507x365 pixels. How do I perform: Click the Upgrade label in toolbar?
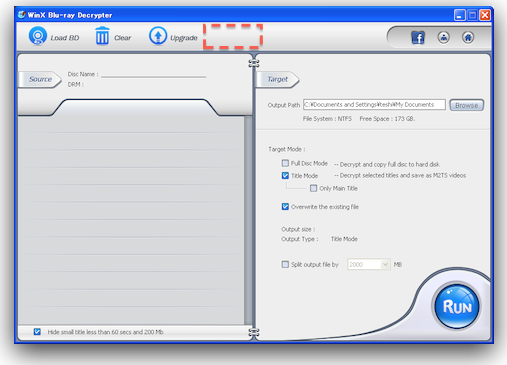[x=184, y=38]
